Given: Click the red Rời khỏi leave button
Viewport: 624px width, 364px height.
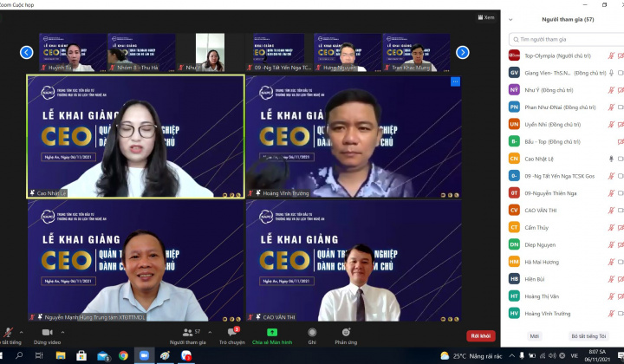Looking at the screenshot, I should pyautogui.click(x=481, y=335).
